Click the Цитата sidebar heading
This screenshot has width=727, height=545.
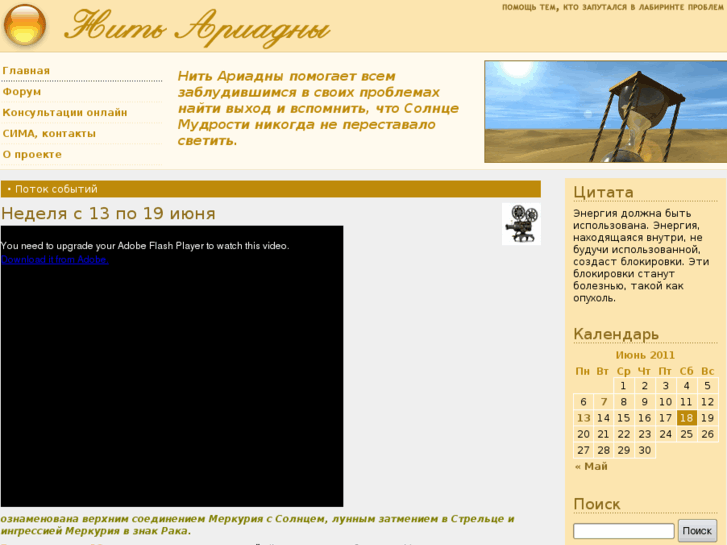(x=603, y=192)
